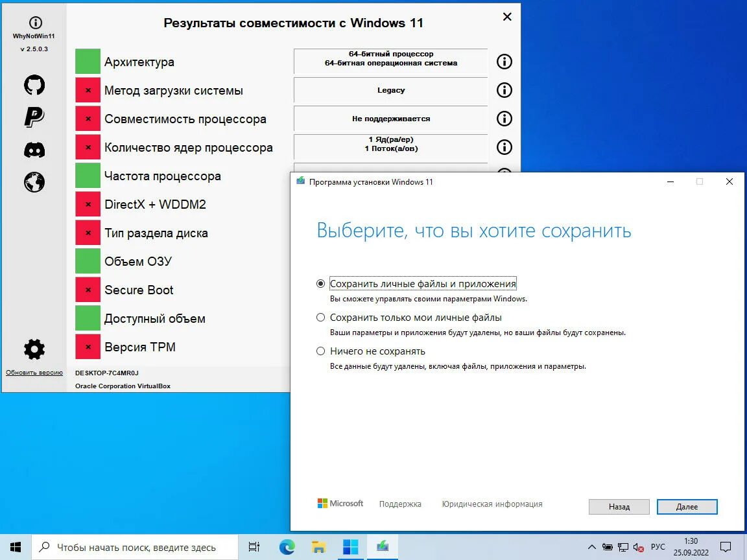This screenshot has width=747, height=560.
Task: Click the taskbar search box
Action: pyautogui.click(x=135, y=547)
